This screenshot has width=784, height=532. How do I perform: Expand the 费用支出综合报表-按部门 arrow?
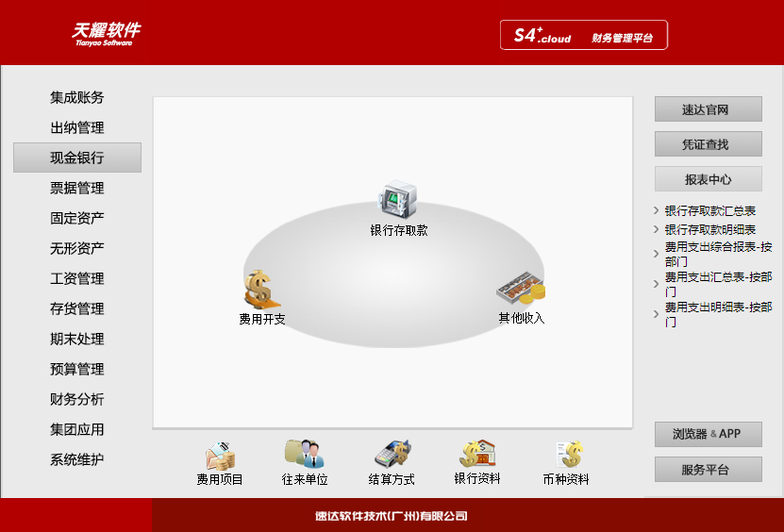pos(657,254)
